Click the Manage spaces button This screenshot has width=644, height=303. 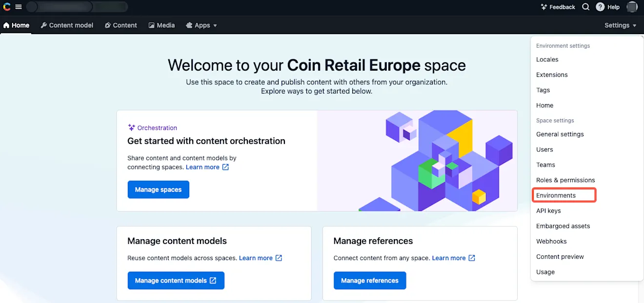coord(159,189)
